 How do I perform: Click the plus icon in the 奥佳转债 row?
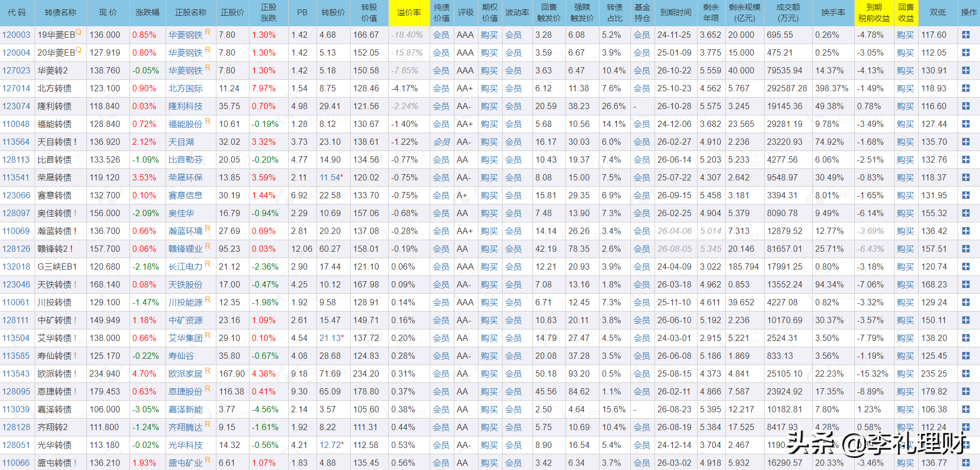click(x=966, y=213)
